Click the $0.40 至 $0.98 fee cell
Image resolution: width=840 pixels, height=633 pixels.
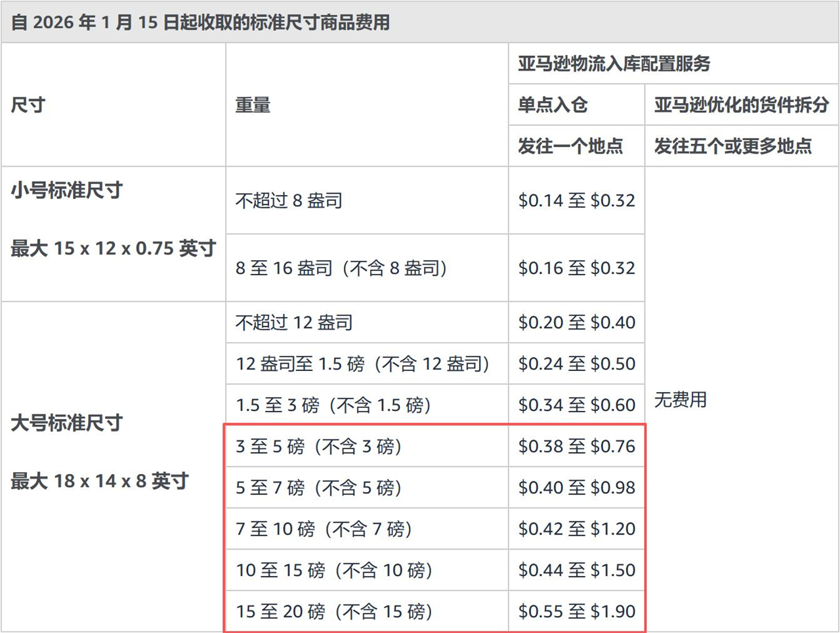click(x=576, y=488)
